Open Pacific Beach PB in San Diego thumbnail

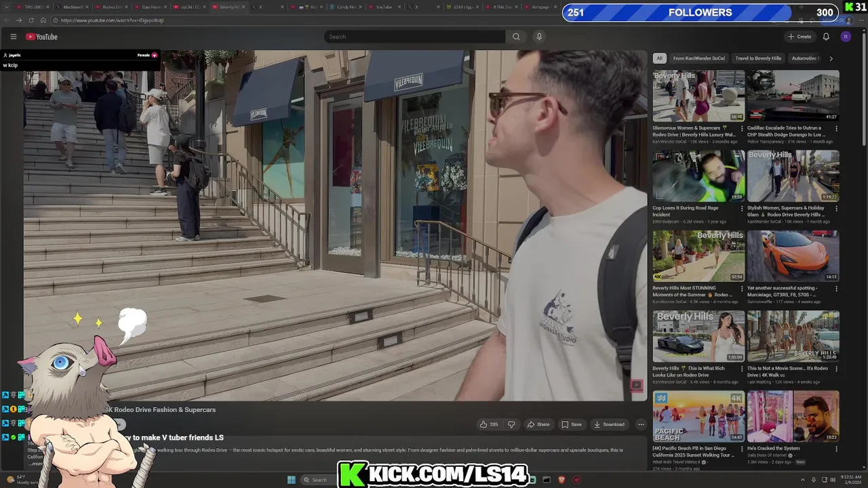pyautogui.click(x=698, y=416)
